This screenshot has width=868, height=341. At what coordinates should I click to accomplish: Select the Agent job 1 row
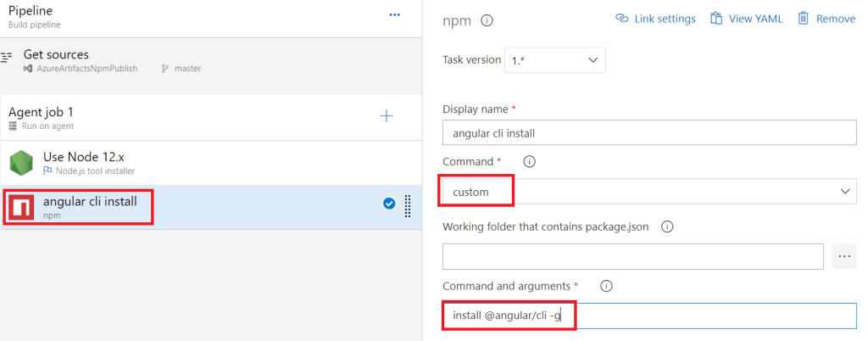[x=170, y=117]
